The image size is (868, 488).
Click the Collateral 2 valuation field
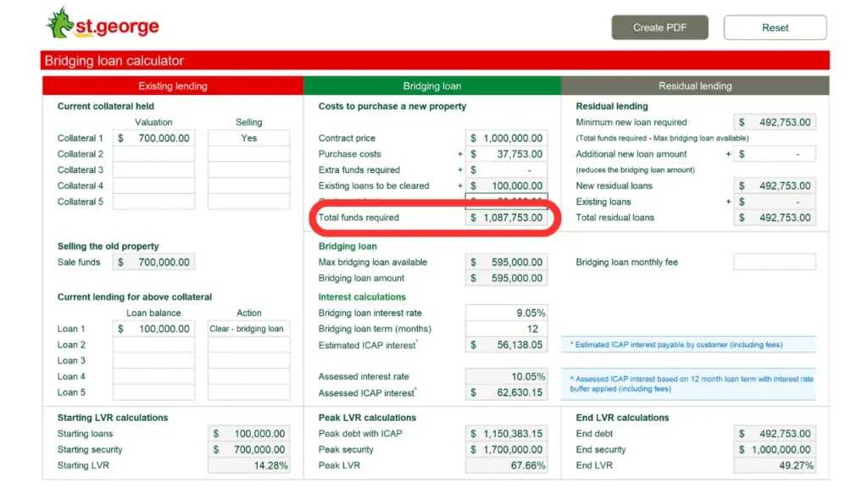click(154, 154)
